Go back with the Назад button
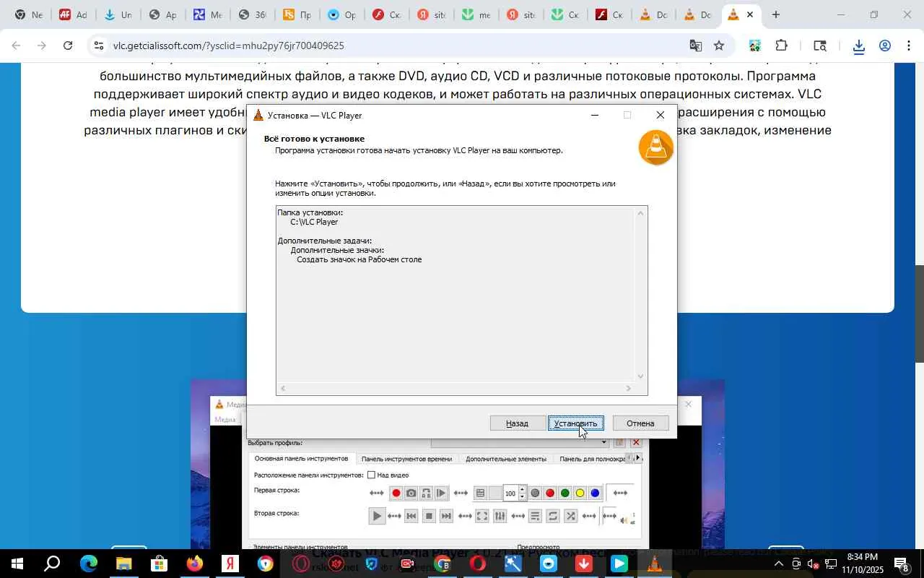 pos(517,423)
